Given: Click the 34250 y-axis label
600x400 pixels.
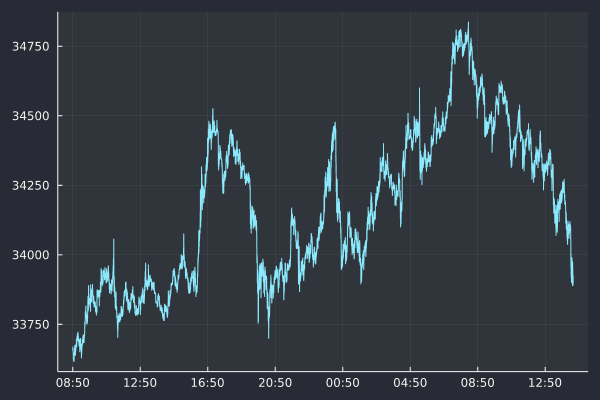Looking at the screenshot, I should [x=28, y=186].
